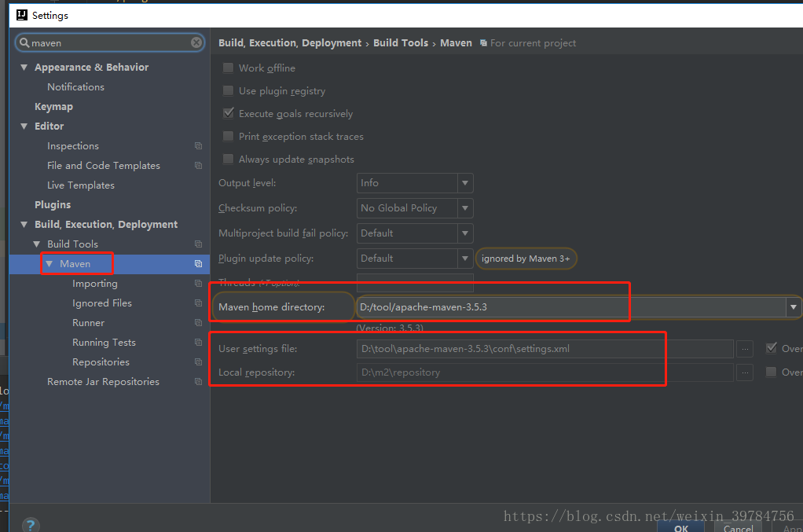803x532 pixels.
Task: Click the User settings file path field
Action: (x=545, y=349)
